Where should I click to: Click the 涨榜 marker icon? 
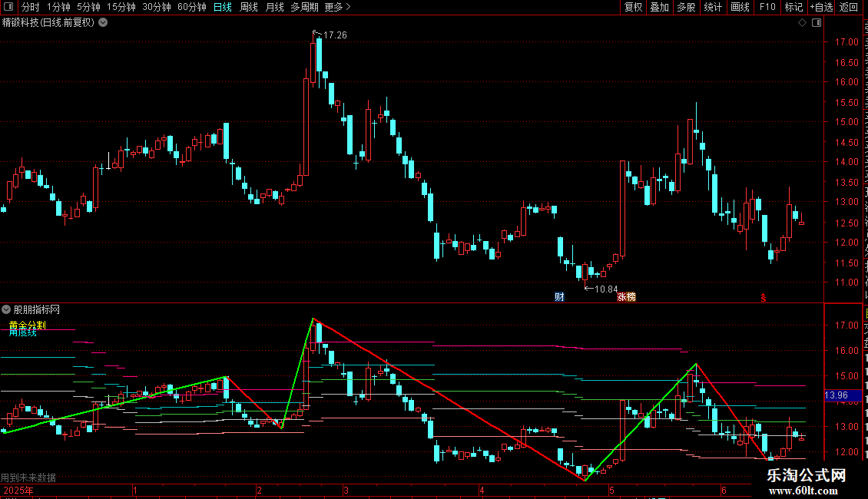[x=627, y=297]
